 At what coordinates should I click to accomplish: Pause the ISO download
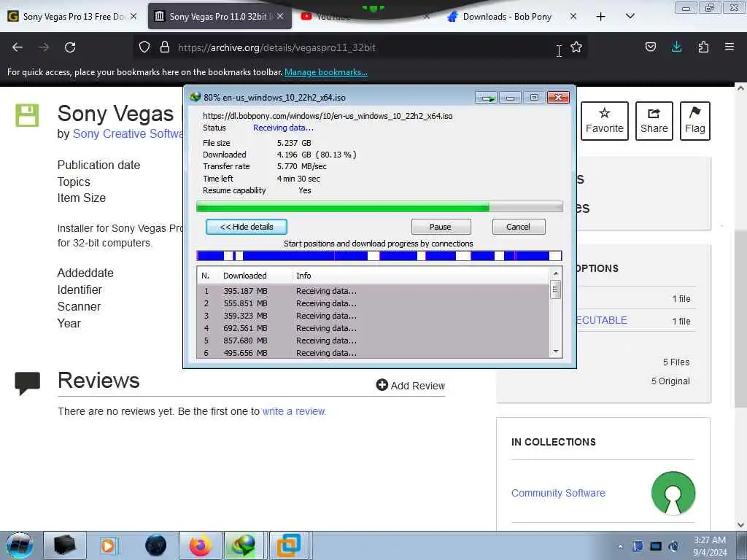pyautogui.click(x=441, y=227)
